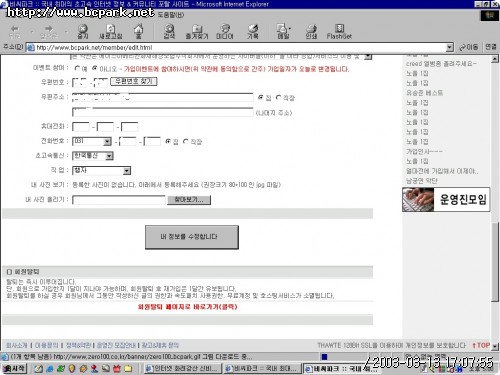Screen dimensions: 500x375
Task: Switch to 인터넷 화려강산 taskbar window
Action: pyautogui.click(x=183, y=368)
